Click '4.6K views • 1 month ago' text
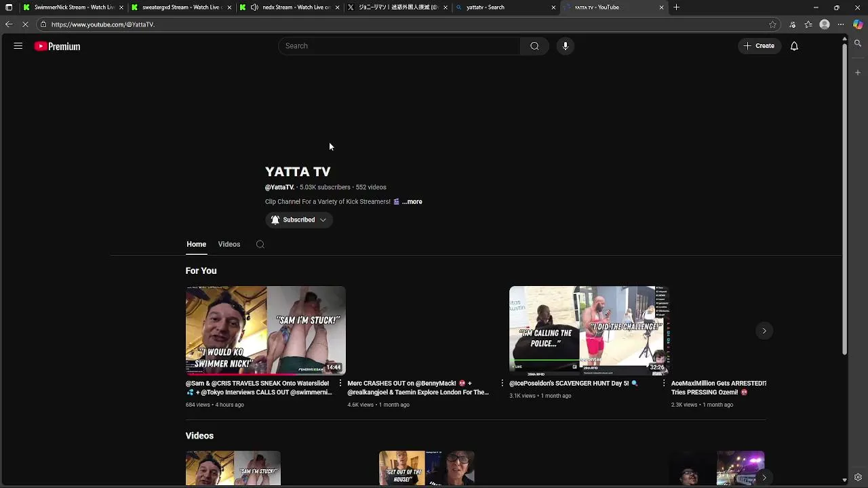 point(378,405)
